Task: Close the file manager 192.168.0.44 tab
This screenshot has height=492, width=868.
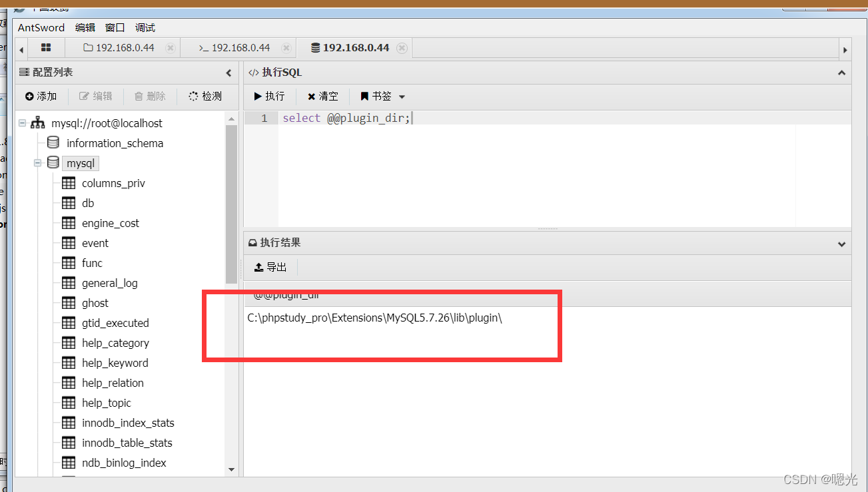Action: coord(171,48)
